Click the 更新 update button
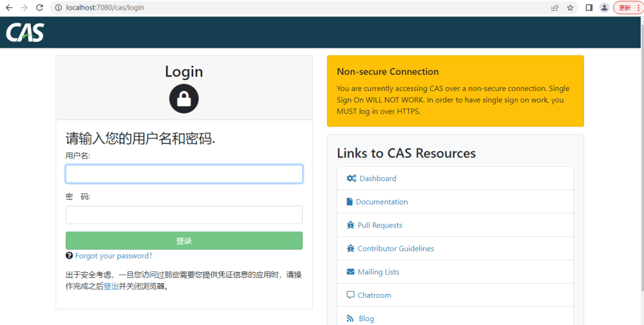This screenshot has width=644, height=325. tap(628, 7)
